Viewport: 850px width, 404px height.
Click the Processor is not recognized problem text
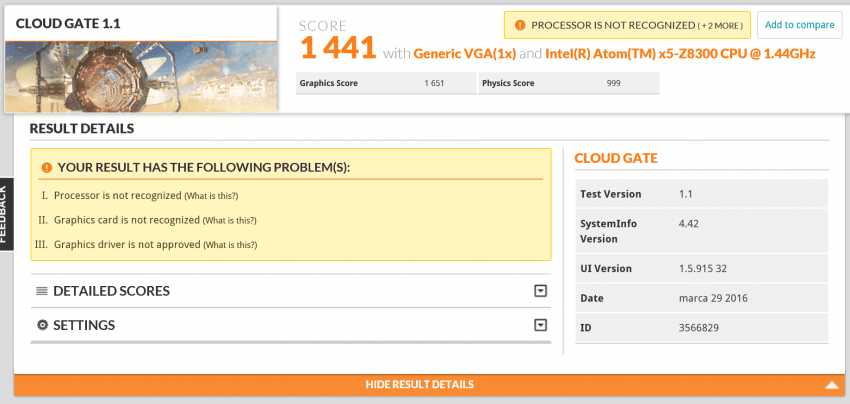[118, 196]
